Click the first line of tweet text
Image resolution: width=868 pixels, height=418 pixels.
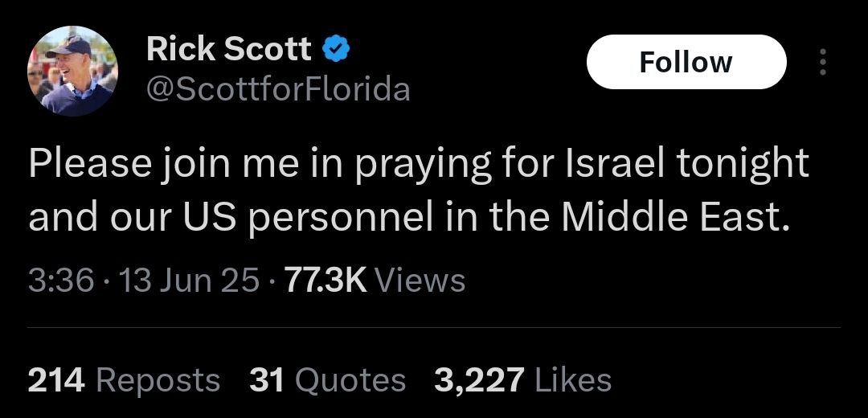click(x=418, y=164)
